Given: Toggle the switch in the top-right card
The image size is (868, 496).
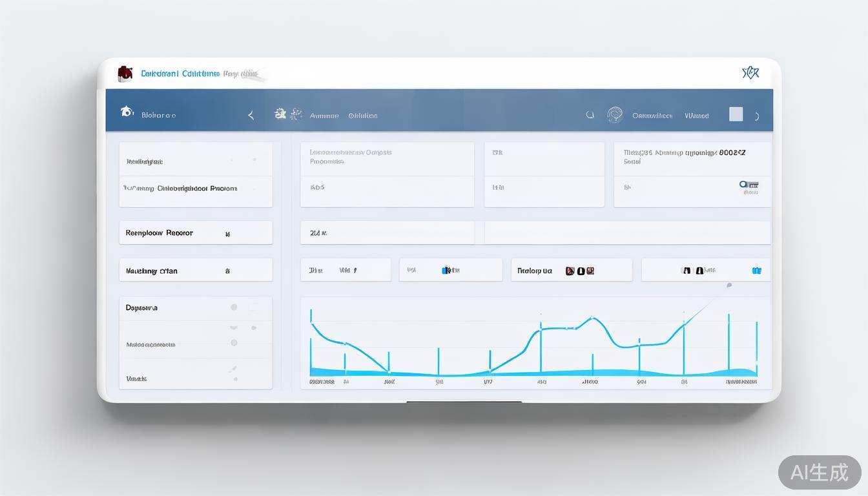Looking at the screenshot, I should [x=749, y=185].
